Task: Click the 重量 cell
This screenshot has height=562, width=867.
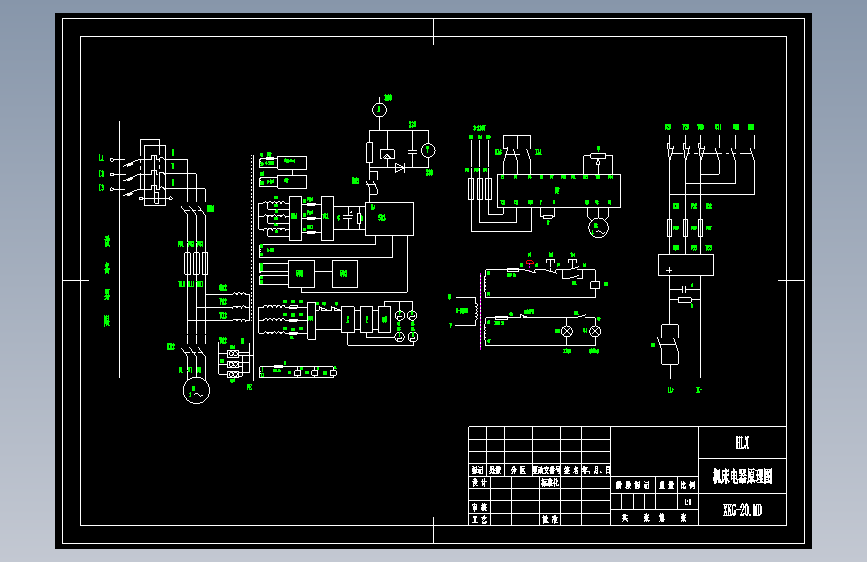Action: pyautogui.click(x=667, y=485)
